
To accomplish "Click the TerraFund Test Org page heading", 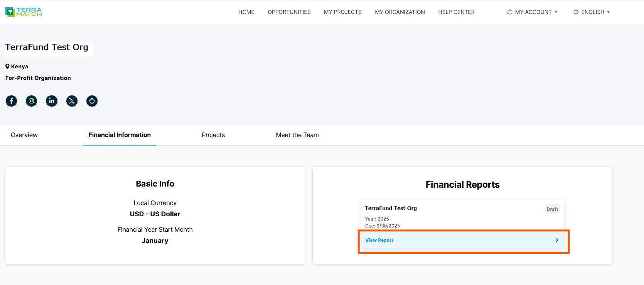I will tap(47, 47).
